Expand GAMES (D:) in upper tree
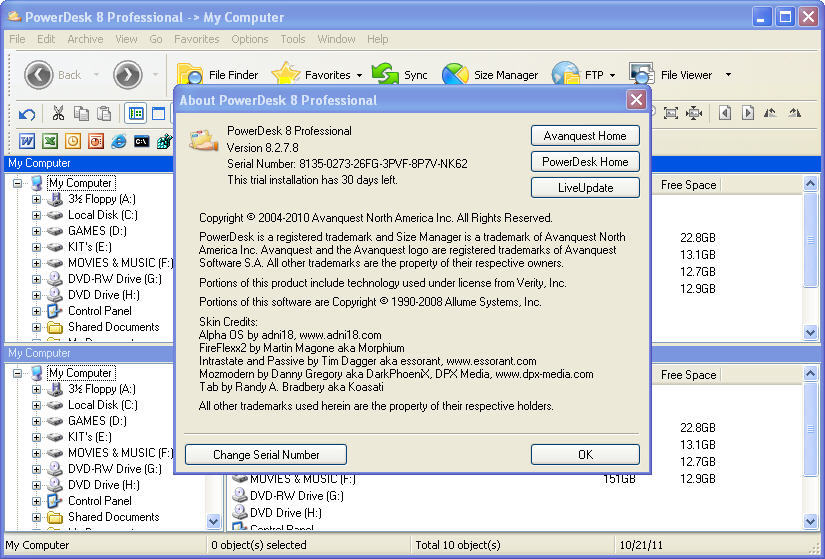The height and width of the screenshot is (559, 825). [x=36, y=231]
